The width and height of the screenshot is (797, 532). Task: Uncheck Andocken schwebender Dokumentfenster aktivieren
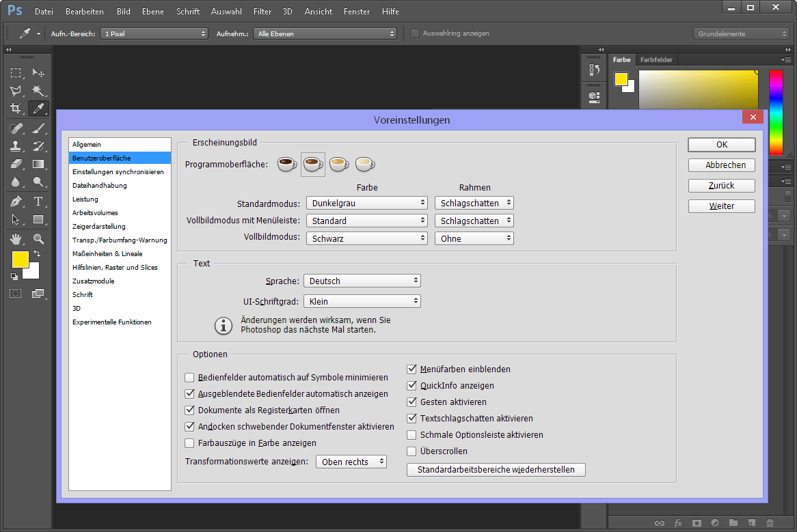point(189,426)
